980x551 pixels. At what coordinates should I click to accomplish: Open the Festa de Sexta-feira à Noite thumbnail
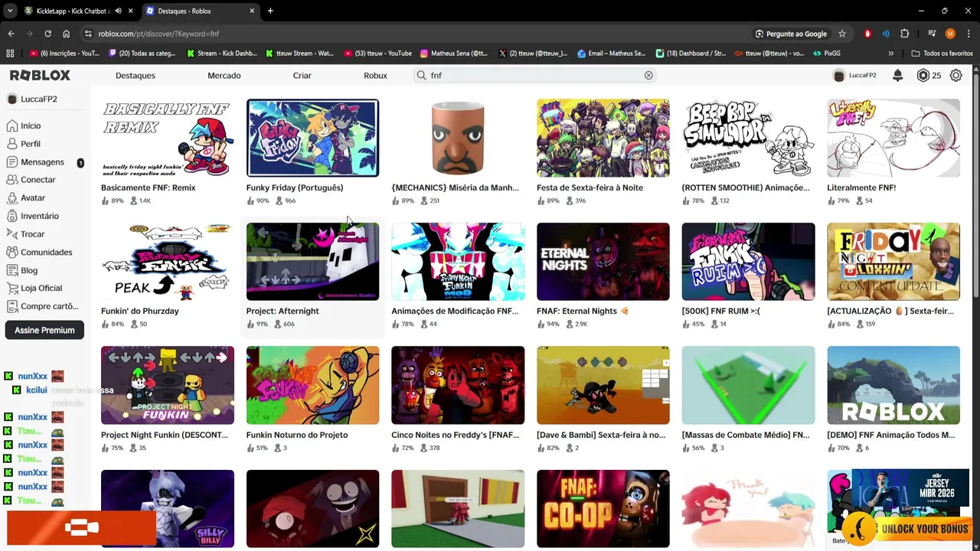[x=603, y=138]
